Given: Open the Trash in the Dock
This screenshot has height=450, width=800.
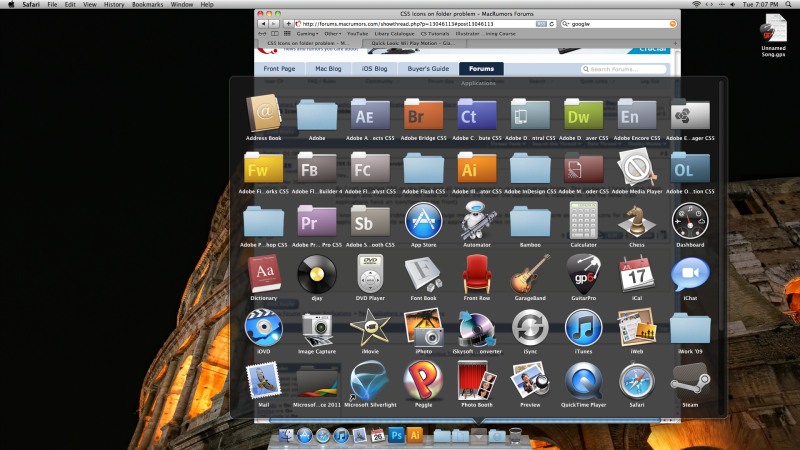Looking at the screenshot, I should coord(515,436).
